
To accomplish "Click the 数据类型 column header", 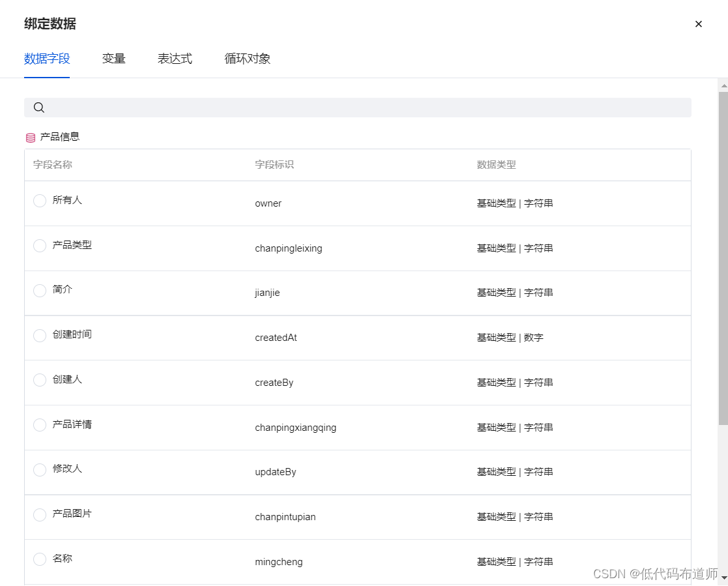I will (x=497, y=164).
